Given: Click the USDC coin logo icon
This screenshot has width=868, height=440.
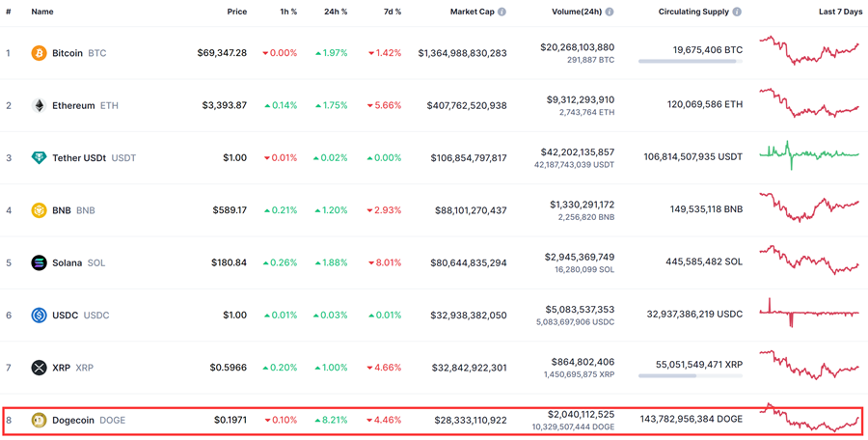Looking at the screenshot, I should (x=39, y=316).
